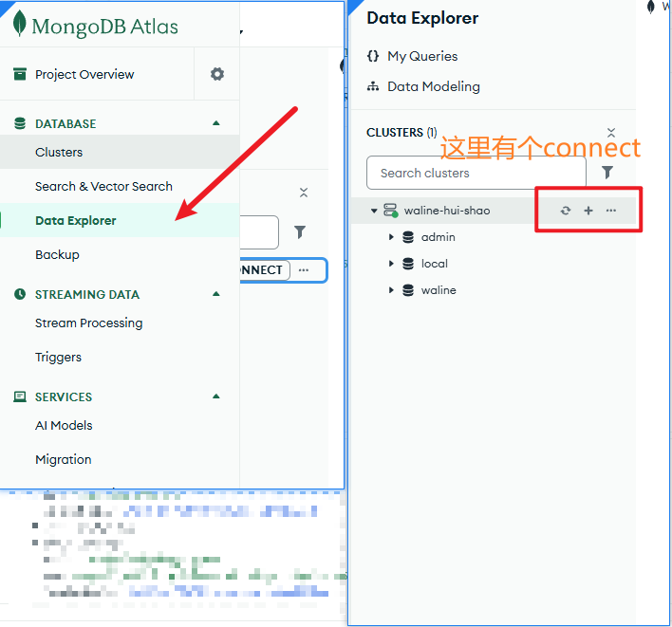
Task: Click the waline database icon
Action: [x=408, y=290]
